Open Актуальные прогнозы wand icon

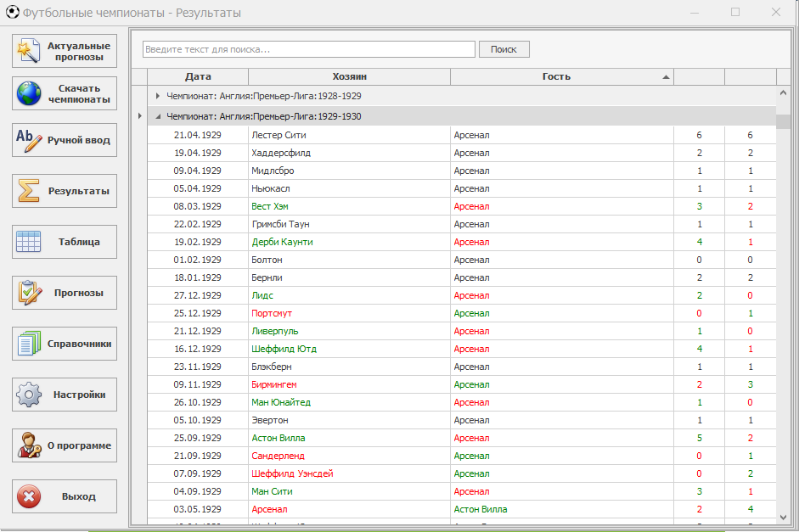28,51
